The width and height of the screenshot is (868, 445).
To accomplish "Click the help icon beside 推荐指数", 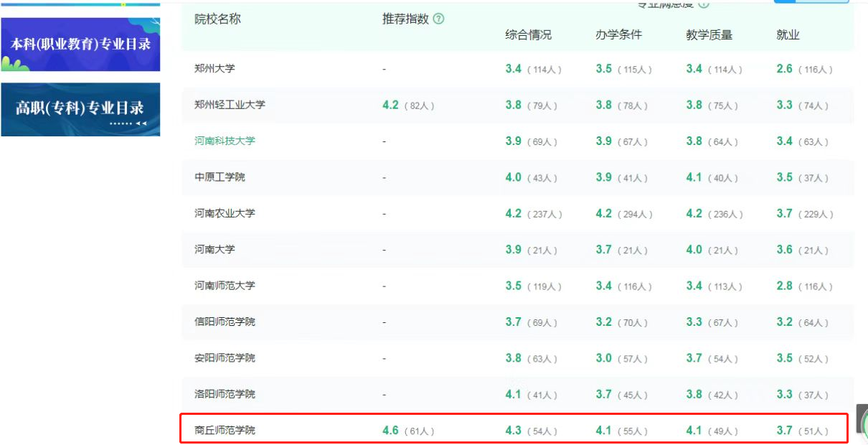I will click(x=439, y=19).
